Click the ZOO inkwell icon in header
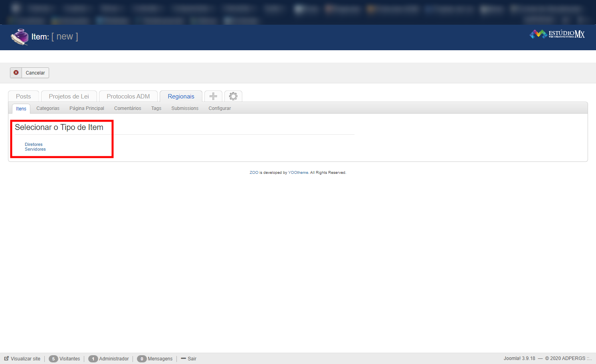 pos(19,37)
